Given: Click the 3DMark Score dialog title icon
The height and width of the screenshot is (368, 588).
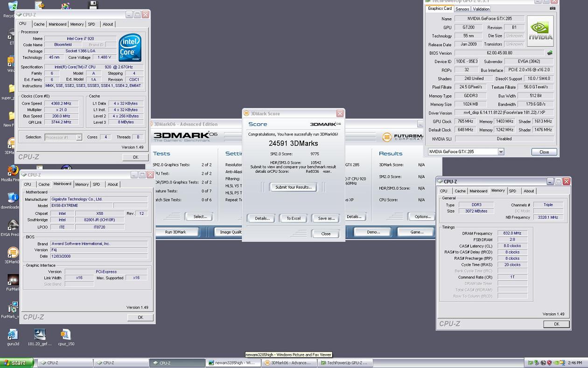Looking at the screenshot, I should tap(247, 113).
